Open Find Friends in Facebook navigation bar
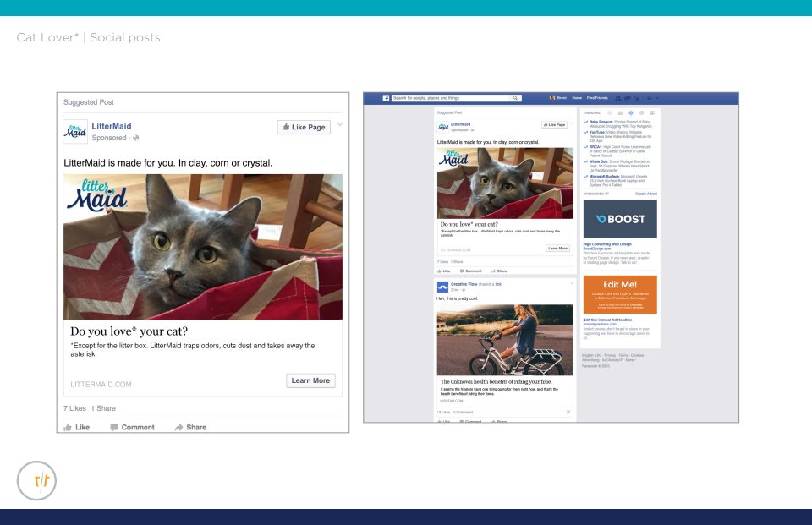812x525 pixels. (597, 98)
